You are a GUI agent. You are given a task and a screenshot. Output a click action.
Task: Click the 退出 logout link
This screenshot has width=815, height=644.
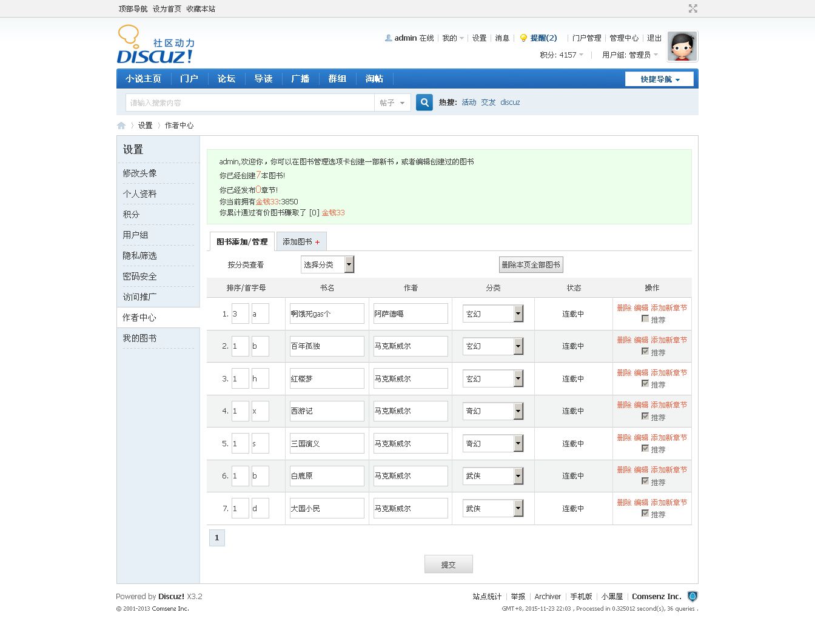point(654,38)
